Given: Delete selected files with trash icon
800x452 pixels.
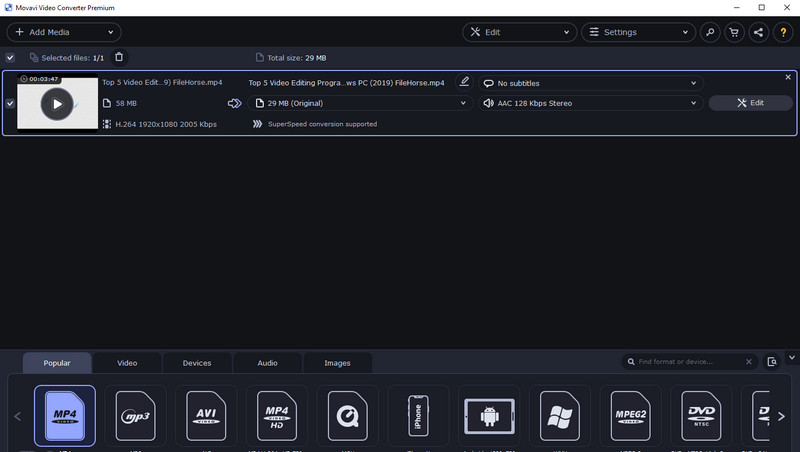Looking at the screenshot, I should tap(119, 57).
